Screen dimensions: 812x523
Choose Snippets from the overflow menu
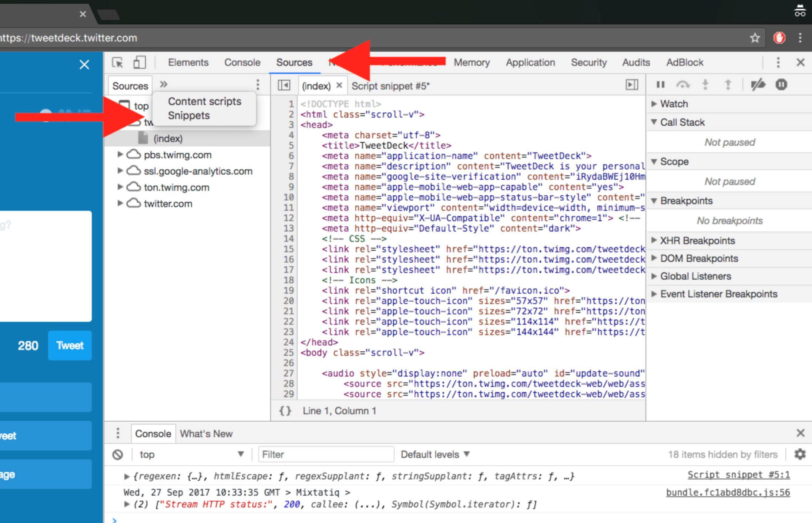[189, 115]
